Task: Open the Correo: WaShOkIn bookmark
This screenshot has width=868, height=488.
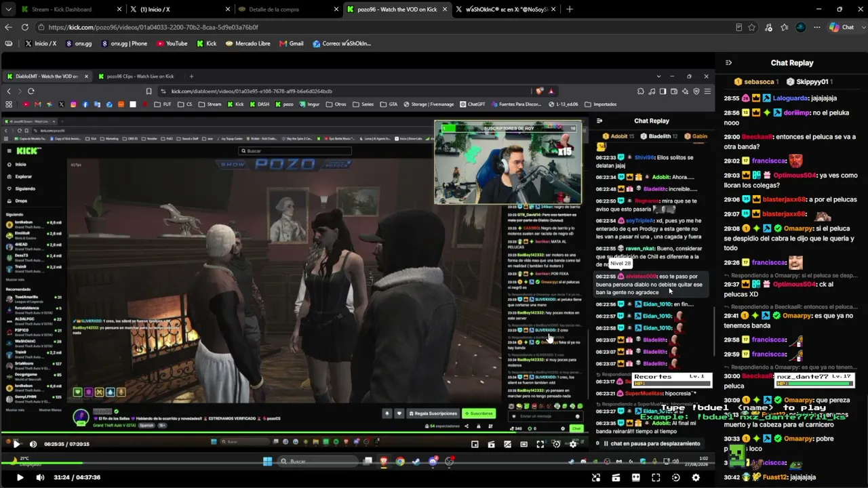Action: pos(342,43)
